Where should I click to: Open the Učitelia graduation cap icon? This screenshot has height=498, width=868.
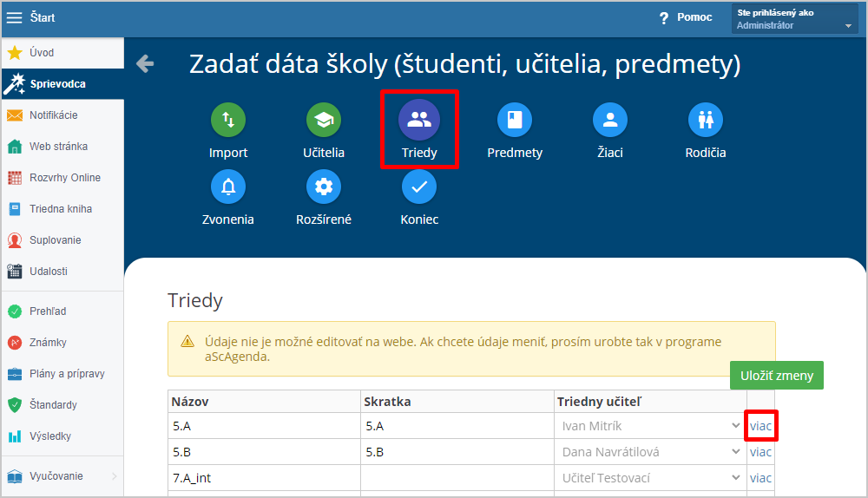(324, 121)
